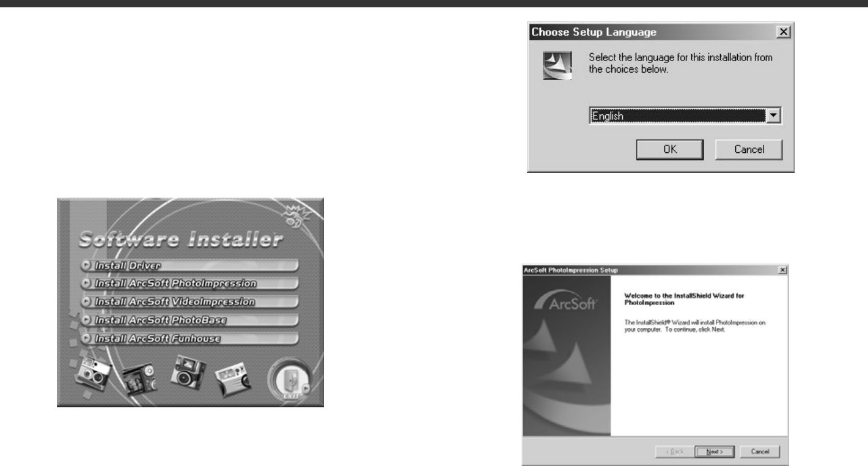Select Install ArcSoft PhotoBase
Image resolution: width=868 pixels, height=466 pixels.
click(x=189, y=320)
